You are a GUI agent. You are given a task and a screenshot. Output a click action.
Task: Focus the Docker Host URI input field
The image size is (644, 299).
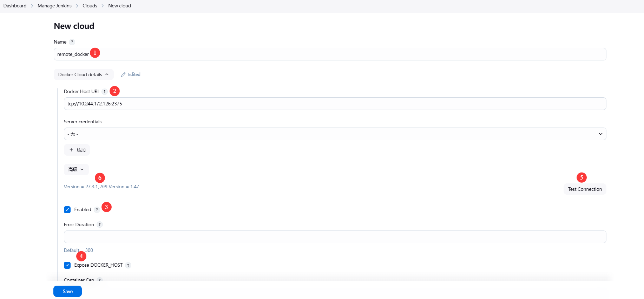click(335, 104)
